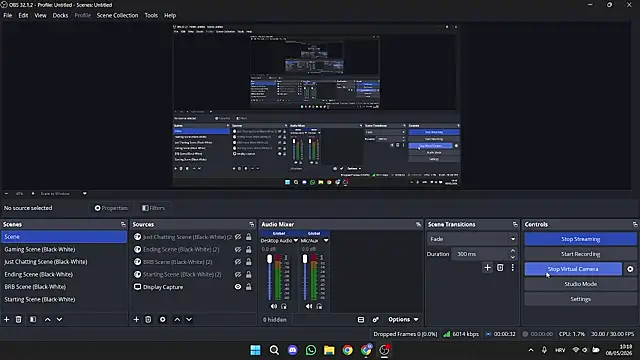
Task: Pop out the Controls dock icon
Action: [x=635, y=224]
